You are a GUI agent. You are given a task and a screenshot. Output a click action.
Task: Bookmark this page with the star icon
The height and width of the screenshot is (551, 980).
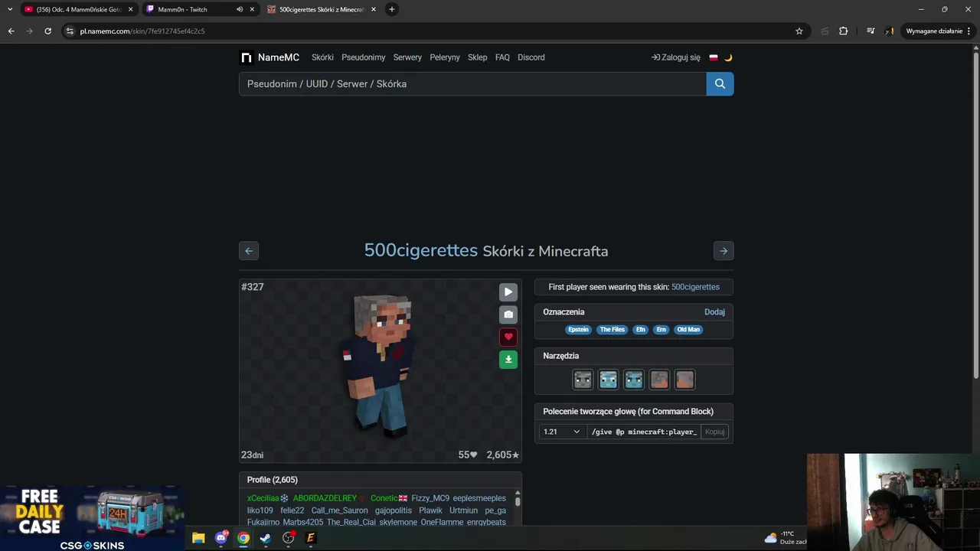point(799,31)
